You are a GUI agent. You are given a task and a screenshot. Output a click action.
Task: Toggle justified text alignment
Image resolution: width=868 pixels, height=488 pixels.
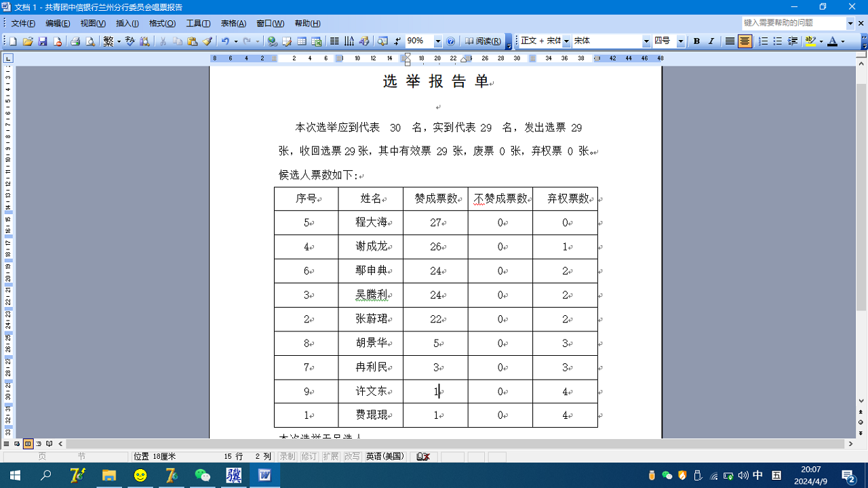730,41
